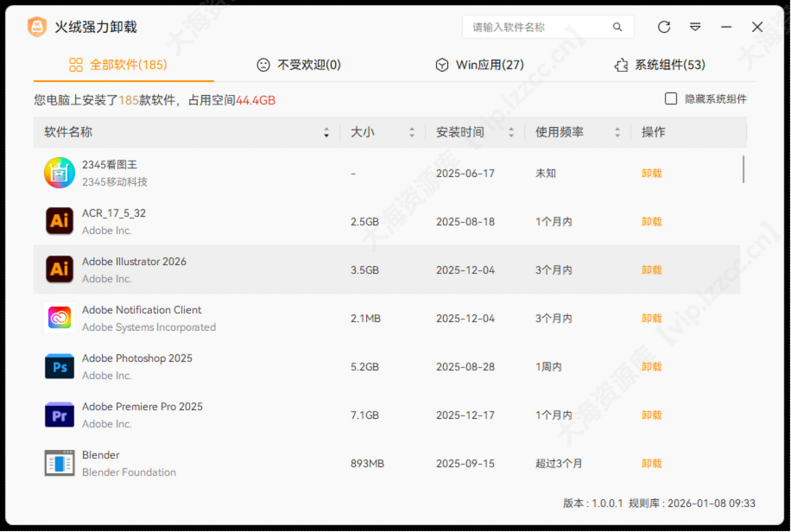Image resolution: width=791 pixels, height=532 pixels.
Task: Click install date 2025-12-17
Action: pos(465,415)
